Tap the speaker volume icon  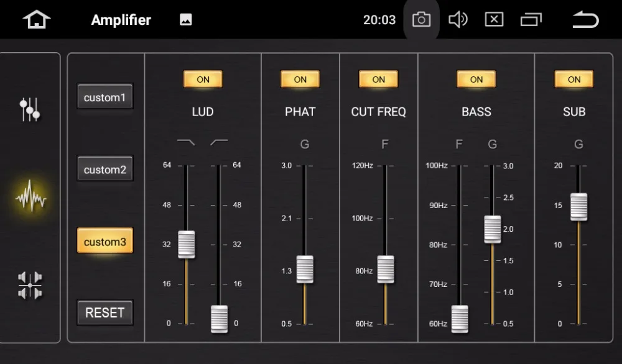pyautogui.click(x=458, y=19)
